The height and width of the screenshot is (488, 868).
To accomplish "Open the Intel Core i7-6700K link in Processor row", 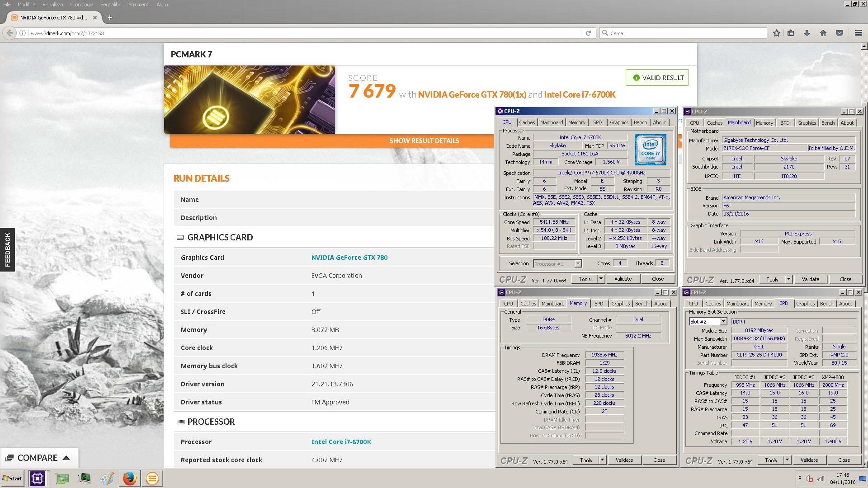I will 341,442.
